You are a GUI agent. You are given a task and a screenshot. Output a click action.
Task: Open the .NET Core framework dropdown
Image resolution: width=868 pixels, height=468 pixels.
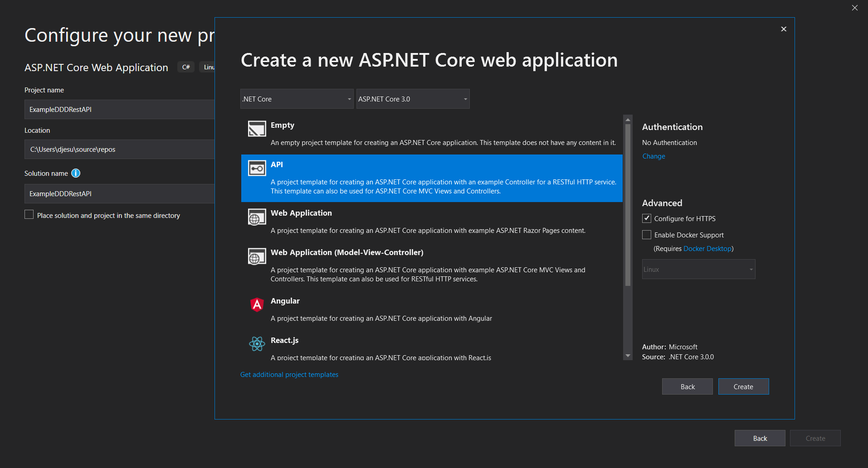click(297, 98)
